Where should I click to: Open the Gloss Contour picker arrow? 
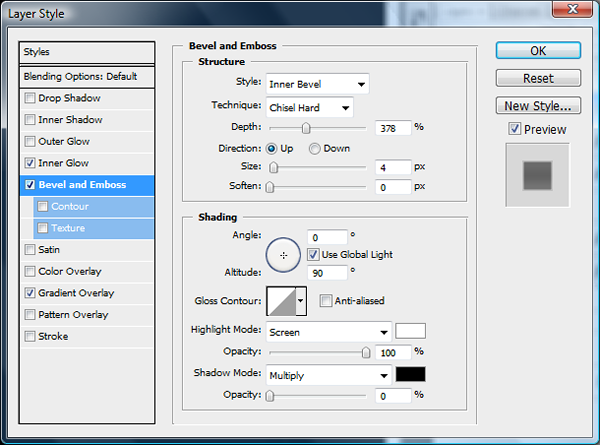[301, 301]
